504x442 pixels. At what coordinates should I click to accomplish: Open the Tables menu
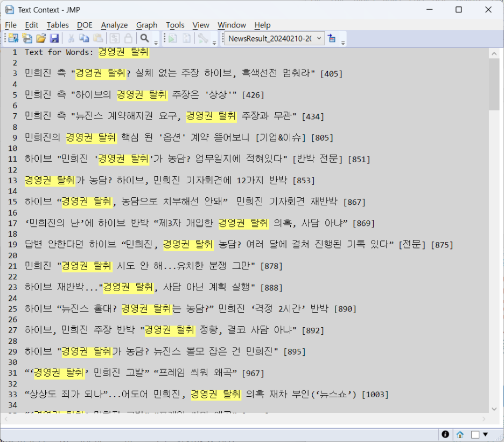[x=58, y=25]
